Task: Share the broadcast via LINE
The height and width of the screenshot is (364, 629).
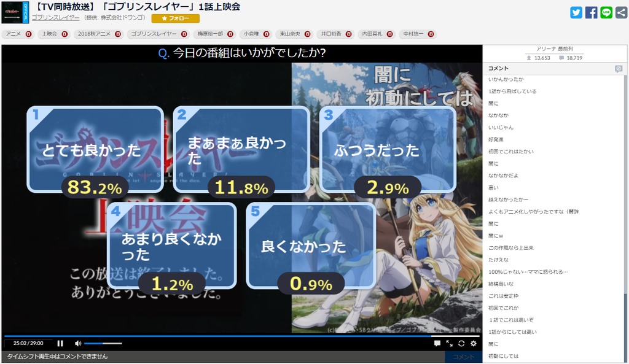Action: pos(606,12)
